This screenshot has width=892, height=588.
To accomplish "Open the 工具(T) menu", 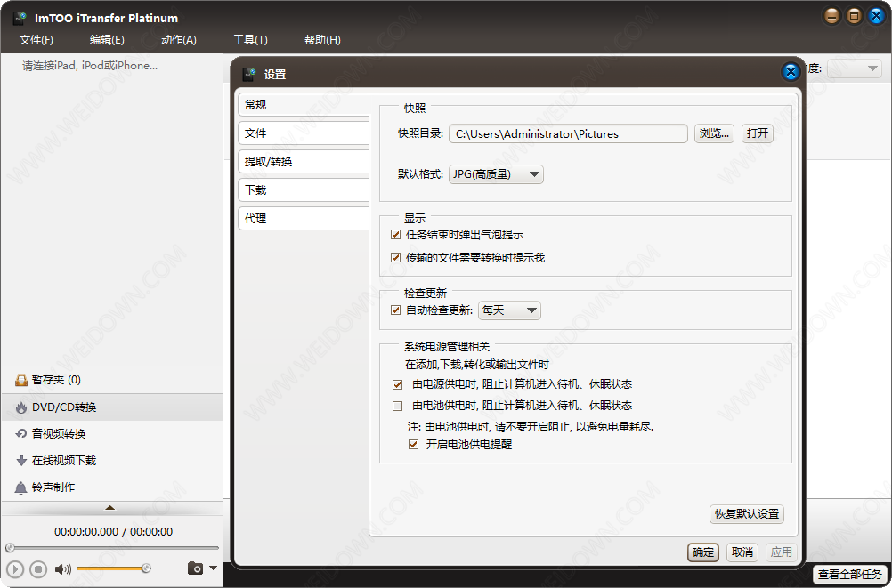I will pyautogui.click(x=250, y=40).
